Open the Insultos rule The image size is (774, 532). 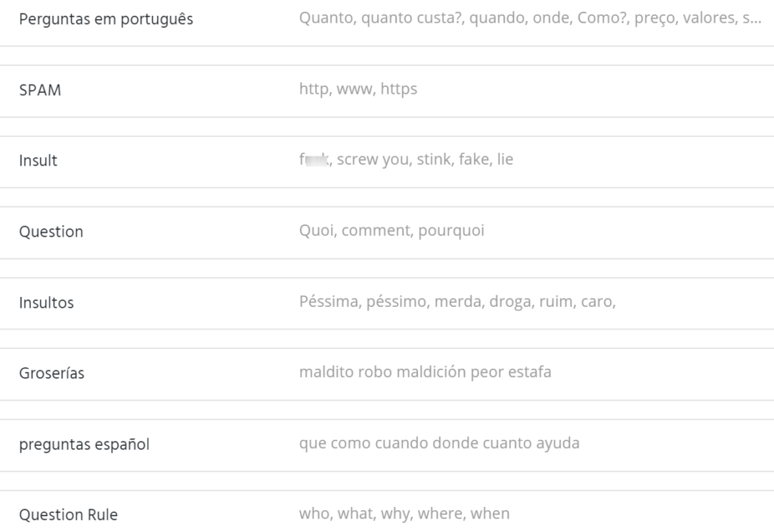(46, 303)
